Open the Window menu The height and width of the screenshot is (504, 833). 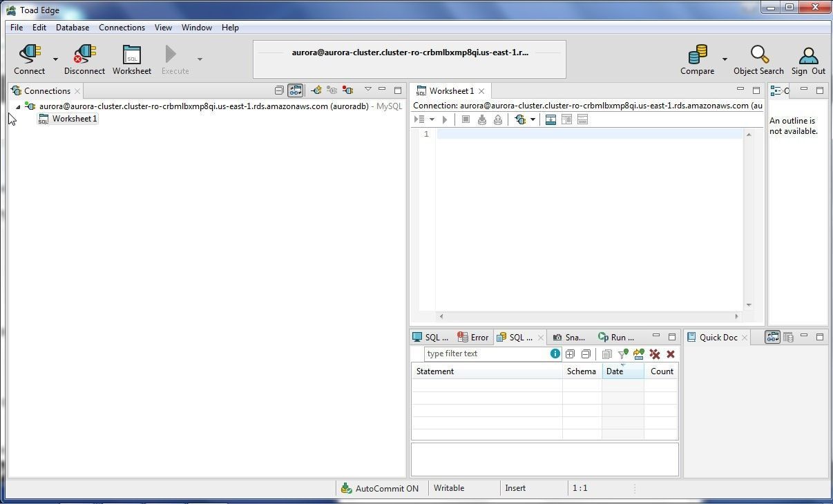click(x=197, y=28)
